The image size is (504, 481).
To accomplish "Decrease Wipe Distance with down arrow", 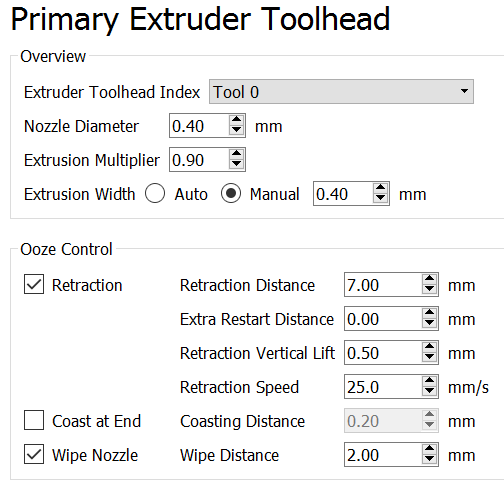I will (x=429, y=459).
